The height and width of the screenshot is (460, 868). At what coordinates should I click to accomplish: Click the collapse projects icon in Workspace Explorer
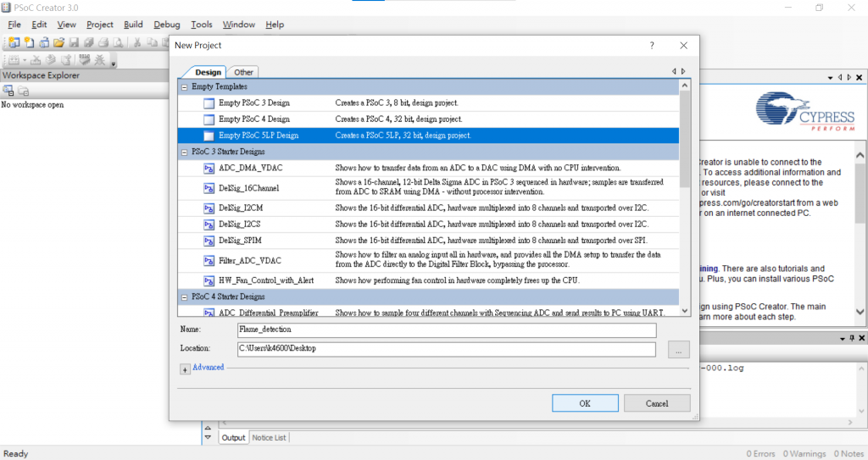(x=8, y=91)
